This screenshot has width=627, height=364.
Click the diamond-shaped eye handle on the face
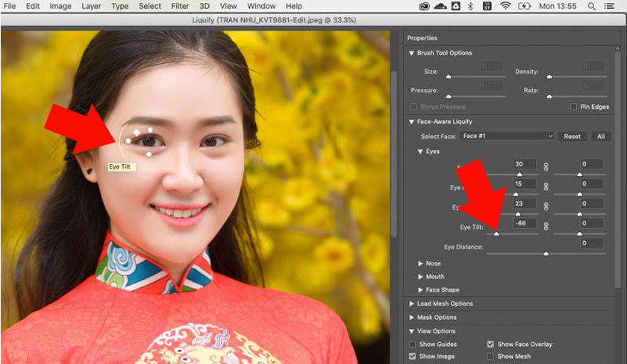137,132
